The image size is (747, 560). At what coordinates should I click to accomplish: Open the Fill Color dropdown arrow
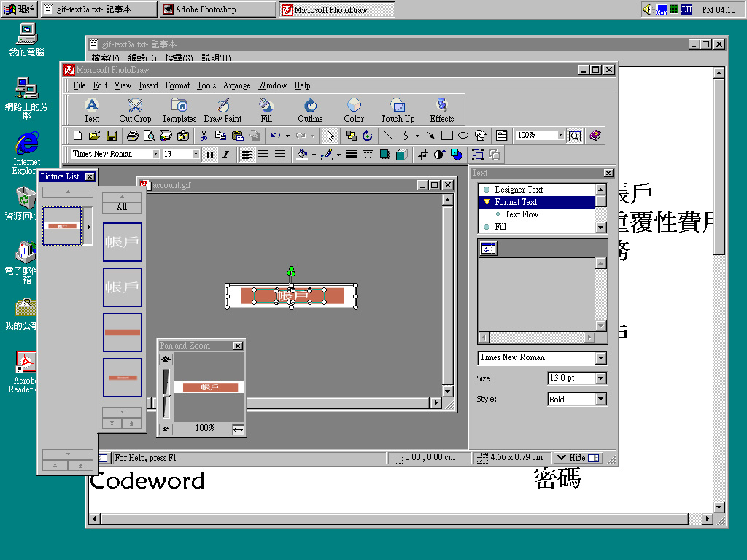point(314,155)
